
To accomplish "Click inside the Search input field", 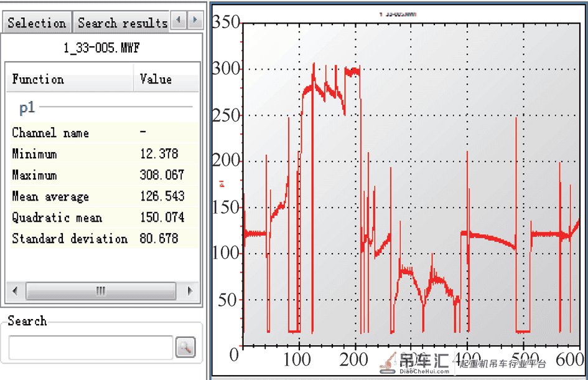I will point(91,348).
